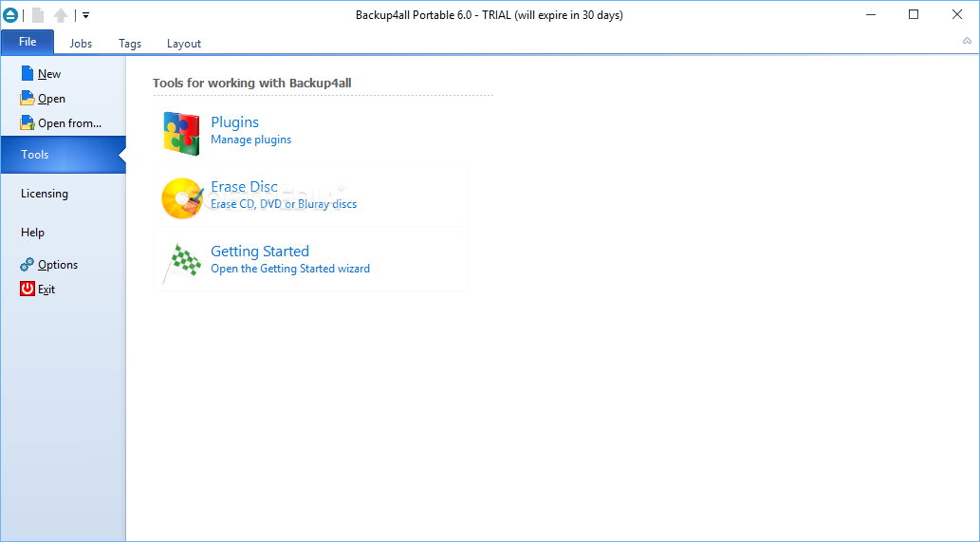
Task: Open the Plugins tool link
Action: tap(234, 121)
